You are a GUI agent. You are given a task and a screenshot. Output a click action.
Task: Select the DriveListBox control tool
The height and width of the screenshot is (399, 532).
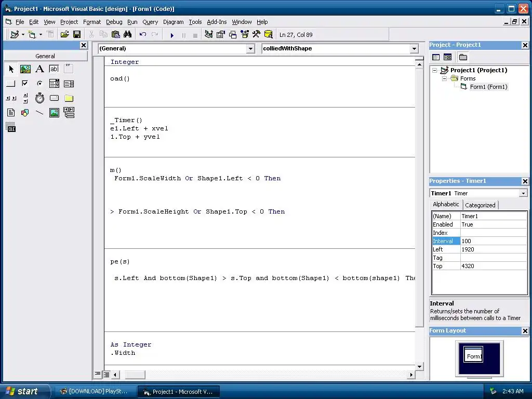[54, 98]
